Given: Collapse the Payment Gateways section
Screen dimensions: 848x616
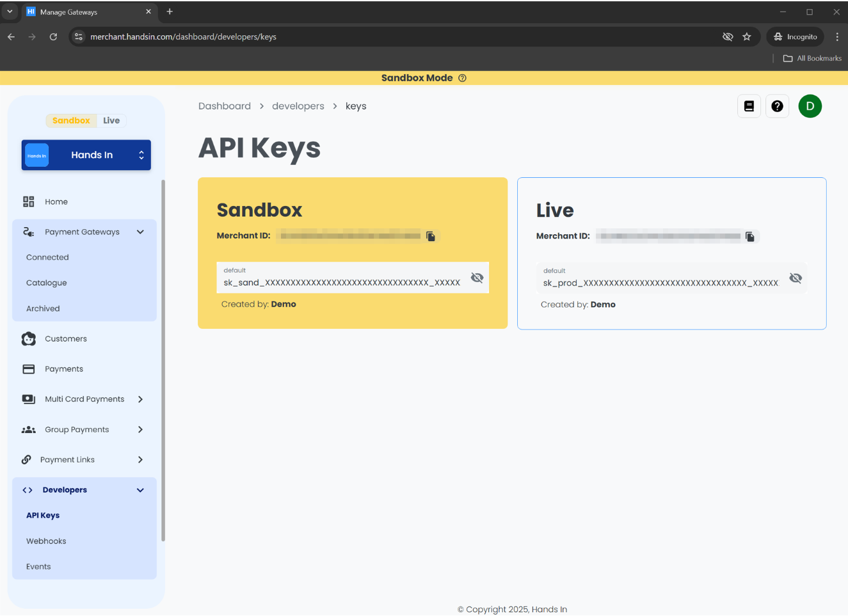Looking at the screenshot, I should (140, 232).
